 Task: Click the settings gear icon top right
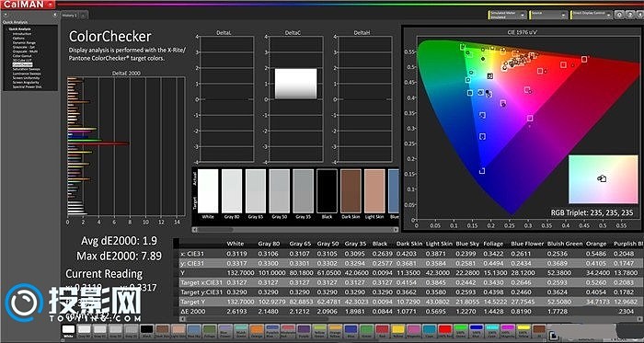619,16
